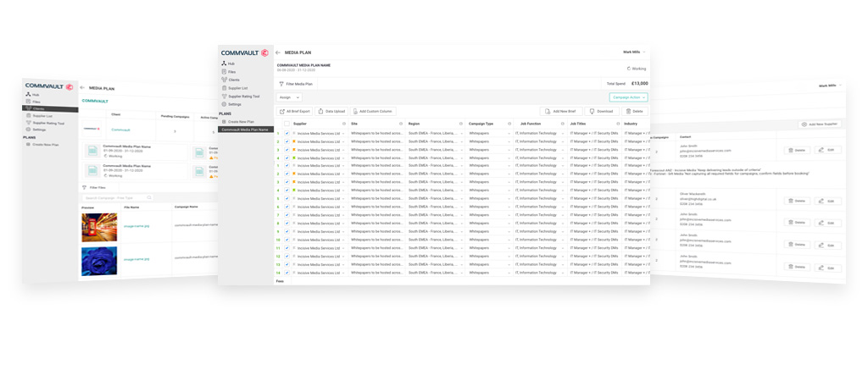Click the All Brief Export button
Image resolution: width=868 pixels, height=381 pixels.
[x=294, y=111]
